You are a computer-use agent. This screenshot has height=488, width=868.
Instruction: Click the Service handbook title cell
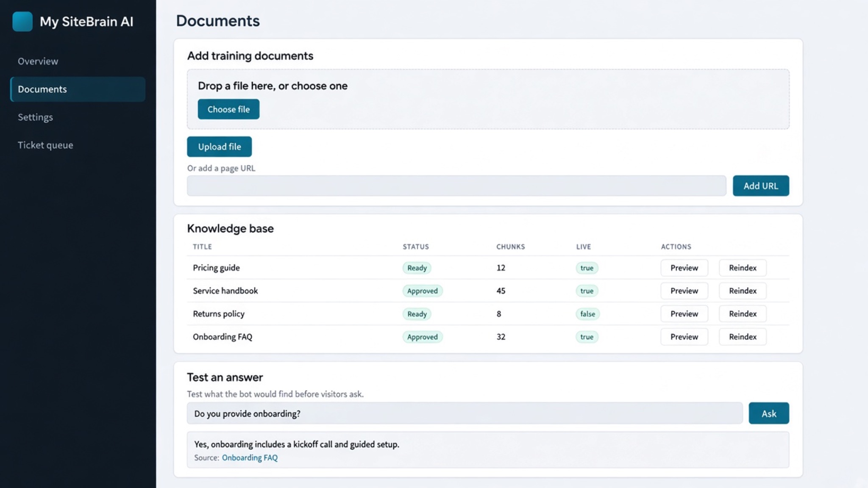tap(225, 291)
